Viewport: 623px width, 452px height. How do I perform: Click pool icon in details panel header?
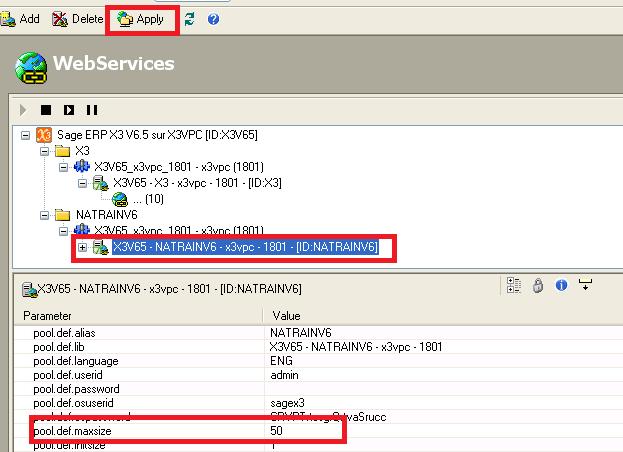[29, 289]
